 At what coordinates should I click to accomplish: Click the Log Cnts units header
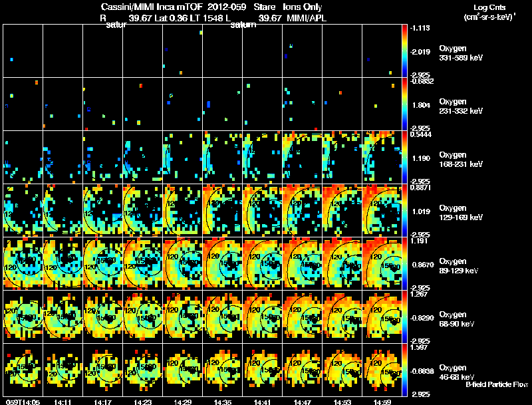pyautogui.click(x=489, y=12)
